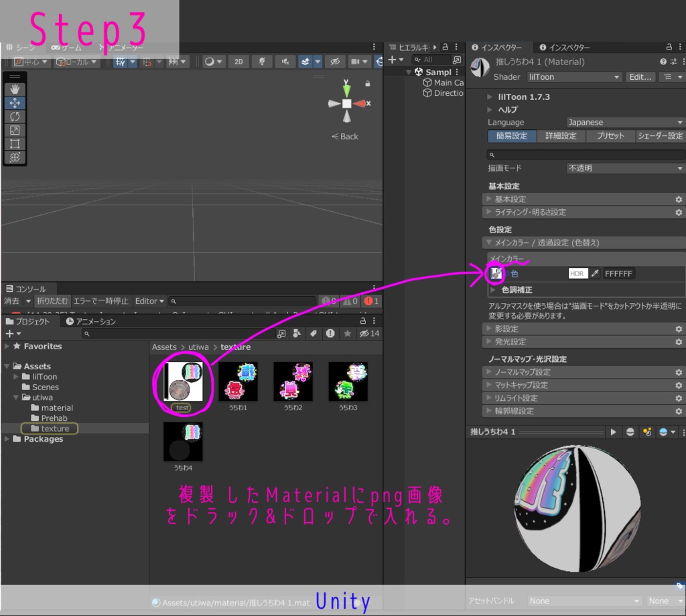Open material preset selector icon

tap(674, 62)
